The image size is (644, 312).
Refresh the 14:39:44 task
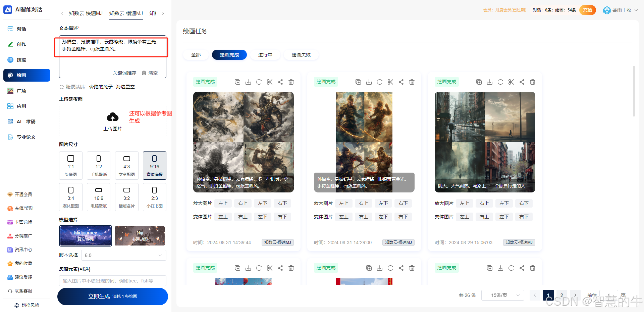tap(259, 82)
